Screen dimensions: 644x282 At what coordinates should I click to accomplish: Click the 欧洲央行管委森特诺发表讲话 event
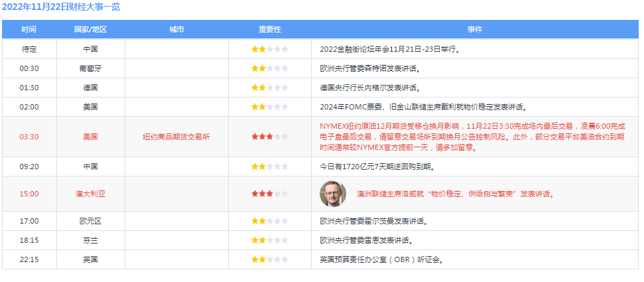pyautogui.click(x=371, y=68)
